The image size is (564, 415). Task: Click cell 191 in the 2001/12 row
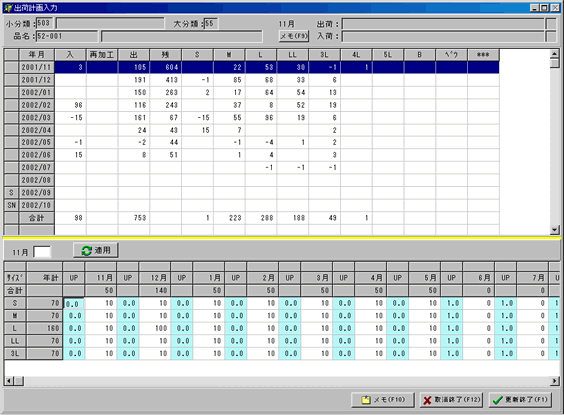click(x=134, y=80)
